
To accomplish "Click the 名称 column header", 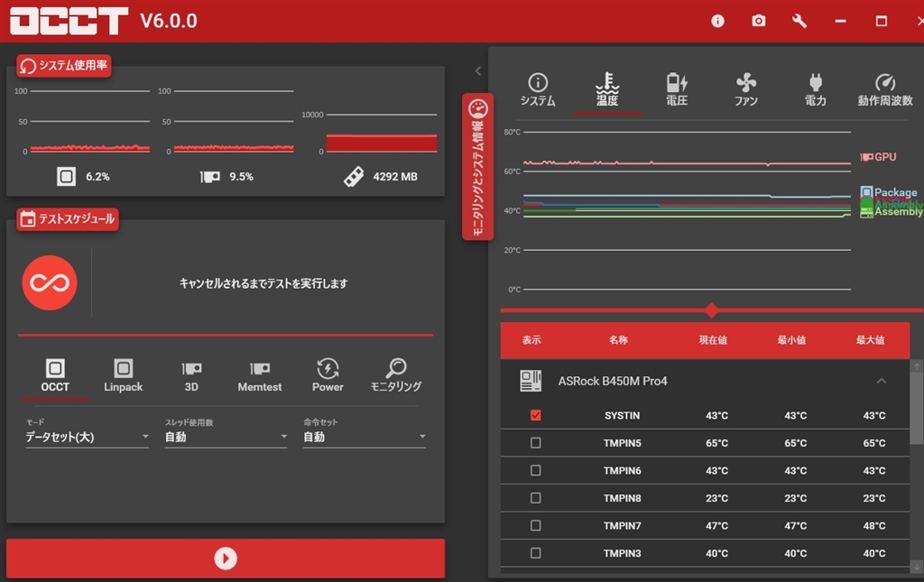I will (x=618, y=340).
